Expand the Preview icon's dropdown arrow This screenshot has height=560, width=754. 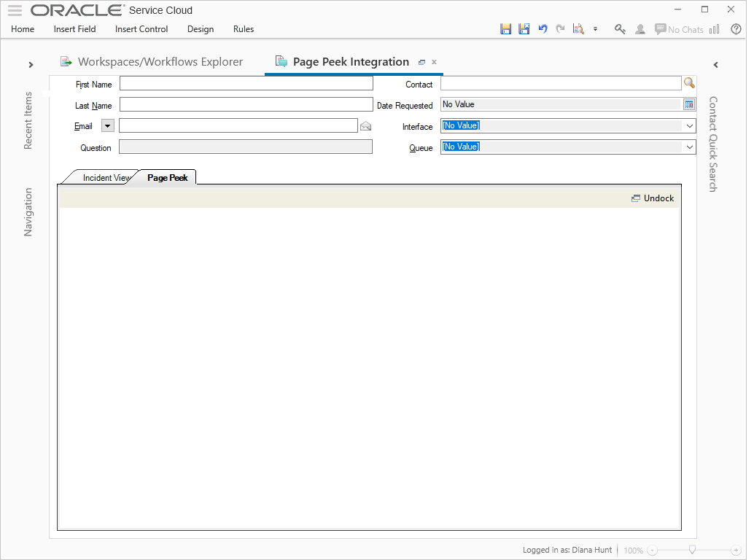click(x=596, y=29)
